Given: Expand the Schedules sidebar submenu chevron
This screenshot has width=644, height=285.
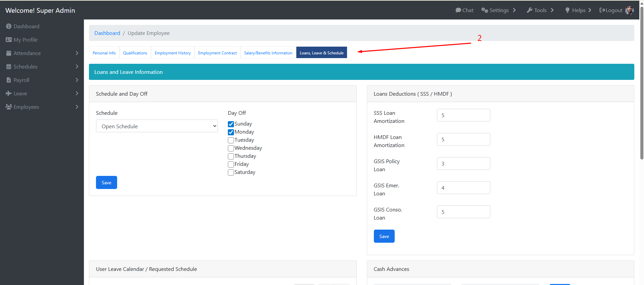Looking at the screenshot, I should tap(77, 66).
